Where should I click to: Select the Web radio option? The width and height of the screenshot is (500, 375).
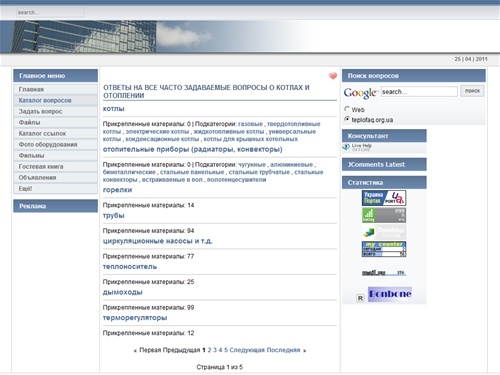[x=347, y=109]
